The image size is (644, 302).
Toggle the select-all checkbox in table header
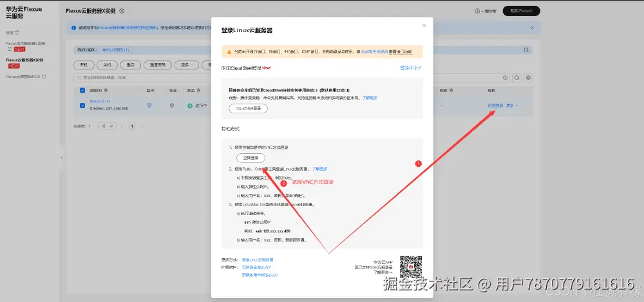coord(82,90)
